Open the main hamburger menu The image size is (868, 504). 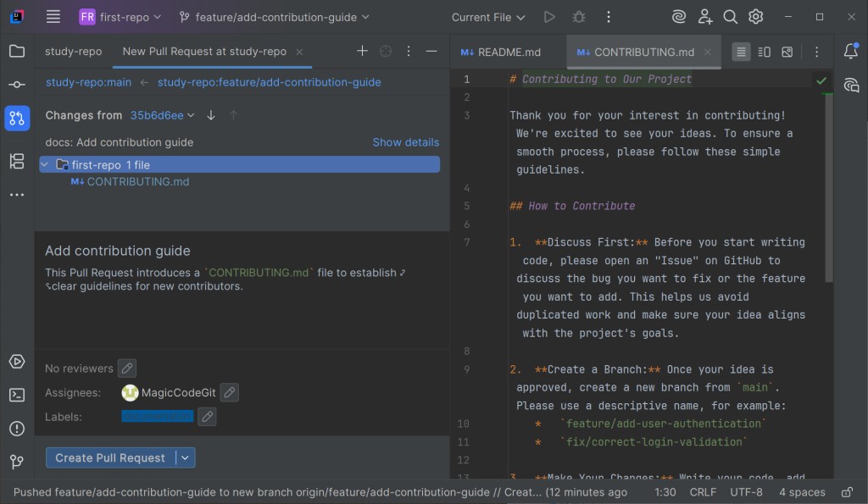pyautogui.click(x=53, y=17)
